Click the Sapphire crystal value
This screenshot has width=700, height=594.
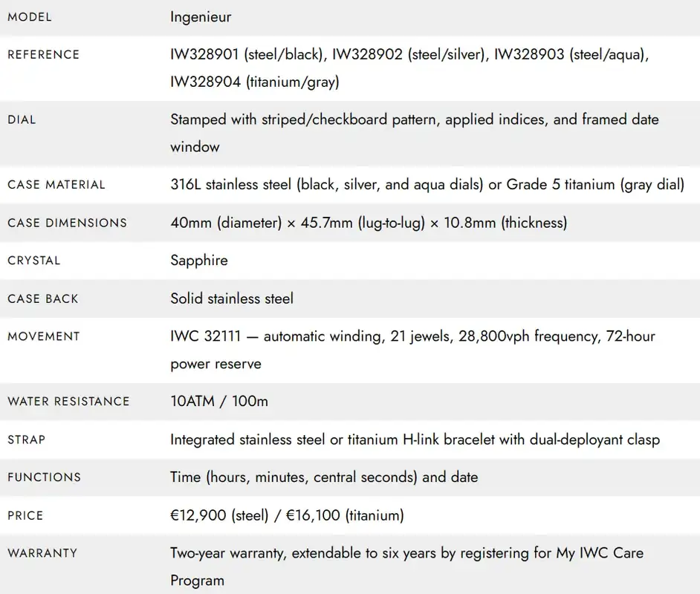pyautogui.click(x=199, y=261)
